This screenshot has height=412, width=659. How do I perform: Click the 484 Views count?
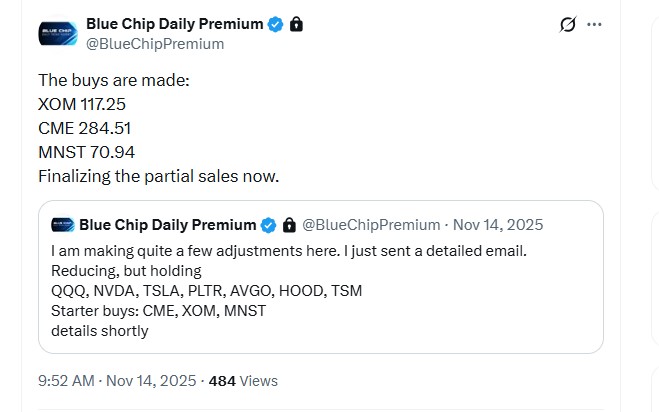[243, 381]
